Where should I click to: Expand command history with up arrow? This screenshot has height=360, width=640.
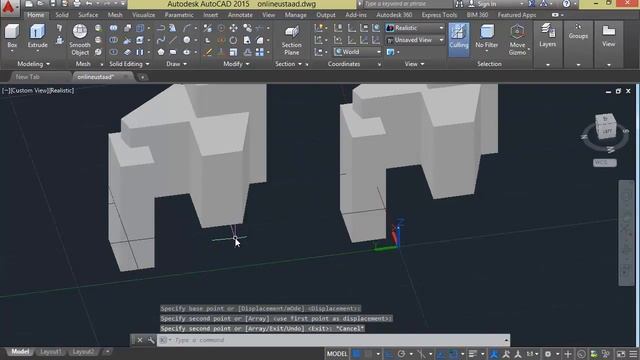point(506,340)
